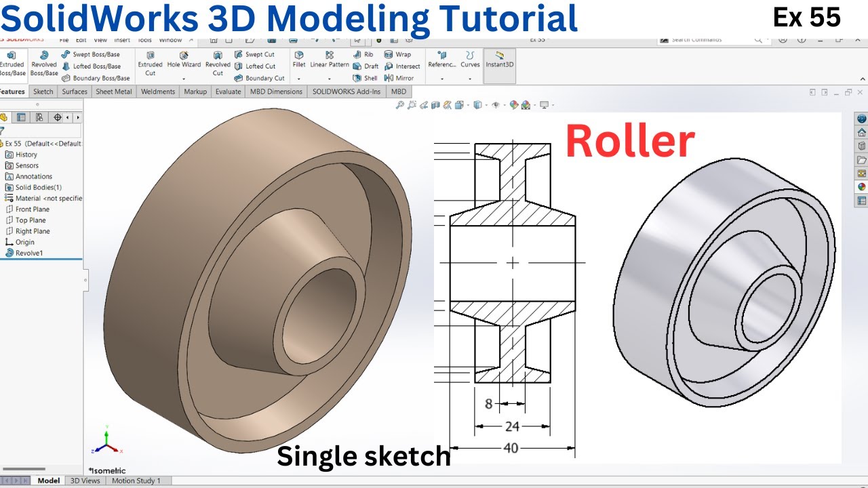Image resolution: width=868 pixels, height=488 pixels.
Task: Select the Draft tool
Action: pos(366,66)
